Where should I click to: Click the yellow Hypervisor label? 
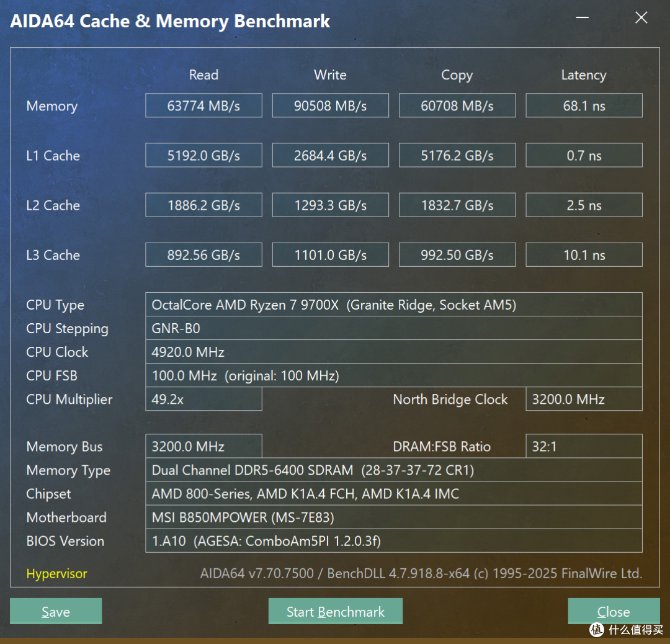(x=56, y=574)
